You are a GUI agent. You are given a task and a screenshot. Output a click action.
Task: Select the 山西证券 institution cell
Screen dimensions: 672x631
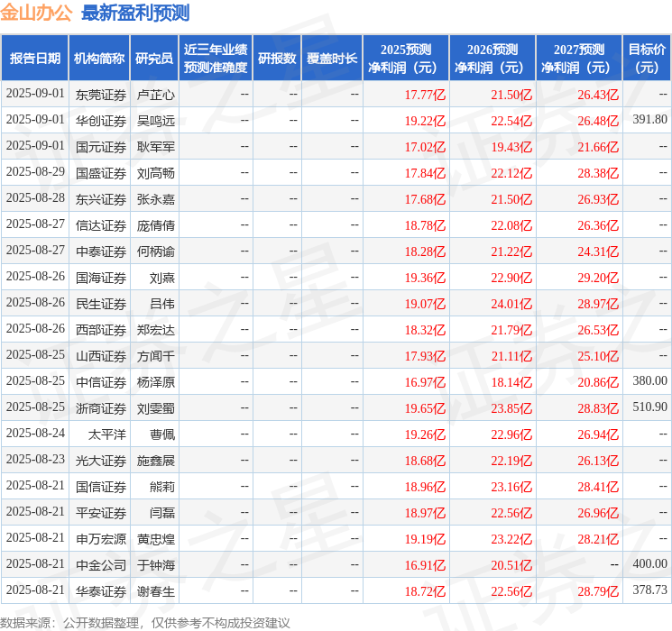[101, 356]
